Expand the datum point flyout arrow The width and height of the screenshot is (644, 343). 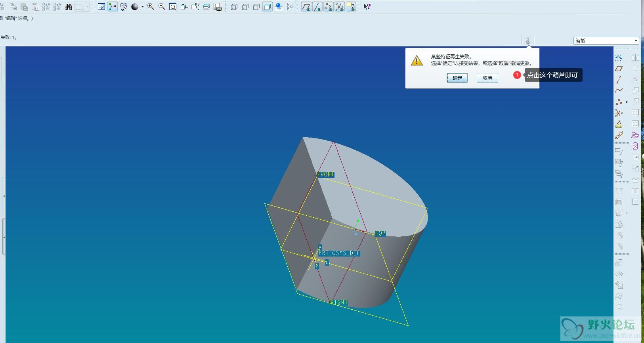pos(627,102)
